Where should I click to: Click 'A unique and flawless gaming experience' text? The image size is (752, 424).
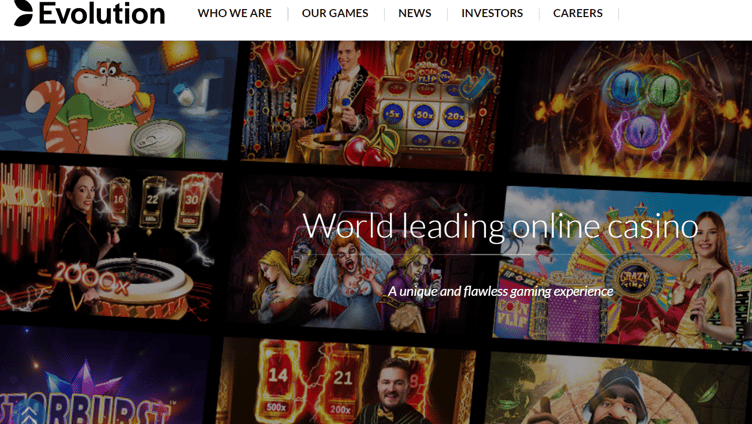tap(501, 291)
